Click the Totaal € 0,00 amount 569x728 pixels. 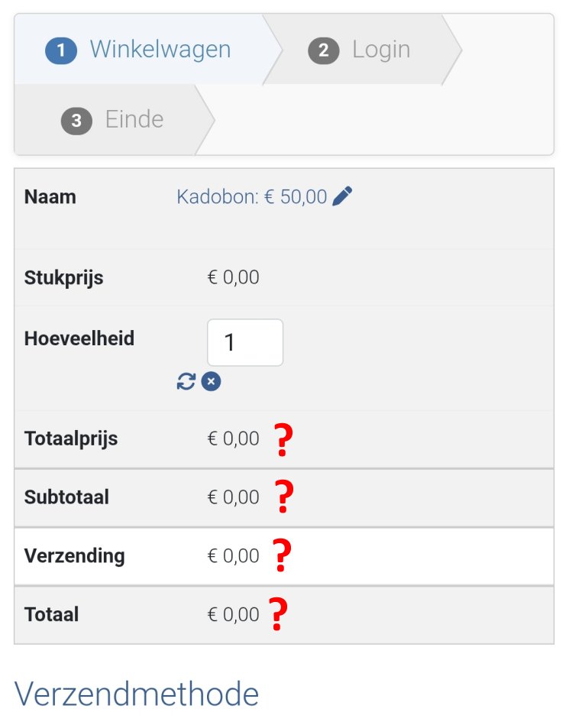233,614
